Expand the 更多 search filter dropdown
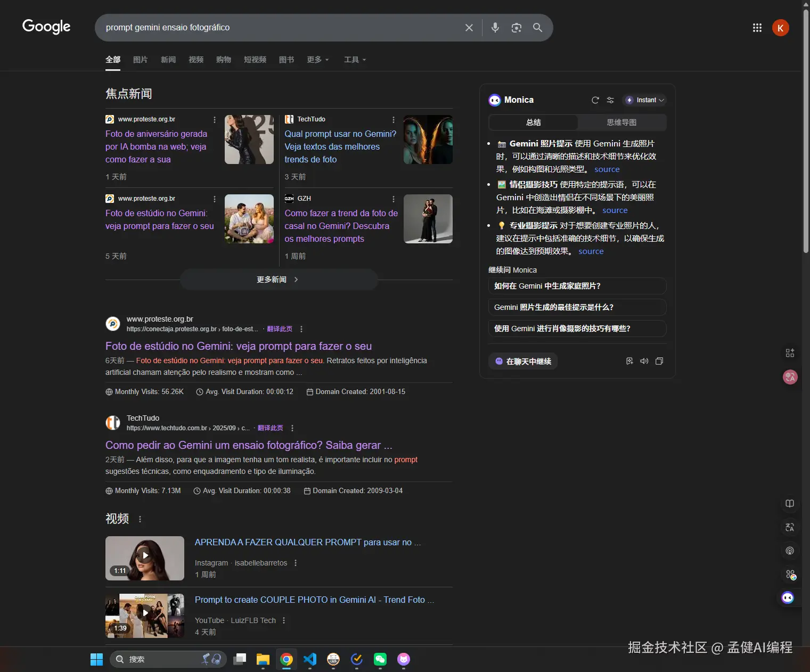Viewport: 810px width, 672px height. click(318, 60)
